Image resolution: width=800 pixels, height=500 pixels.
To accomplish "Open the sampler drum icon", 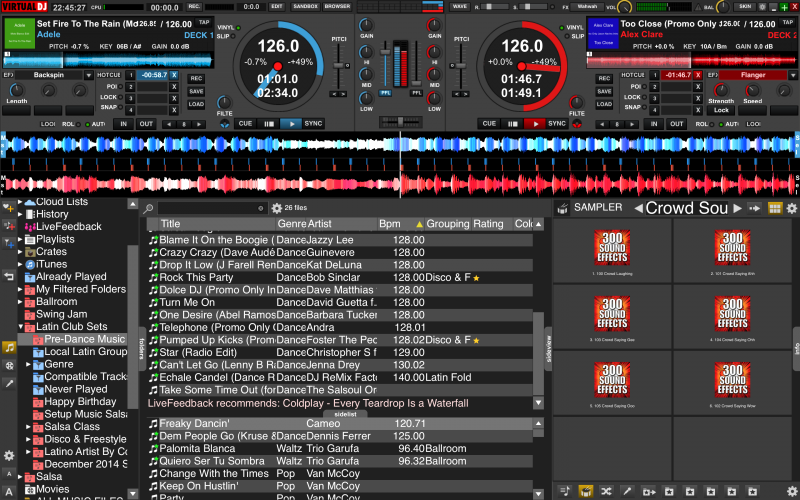I will point(562,208).
